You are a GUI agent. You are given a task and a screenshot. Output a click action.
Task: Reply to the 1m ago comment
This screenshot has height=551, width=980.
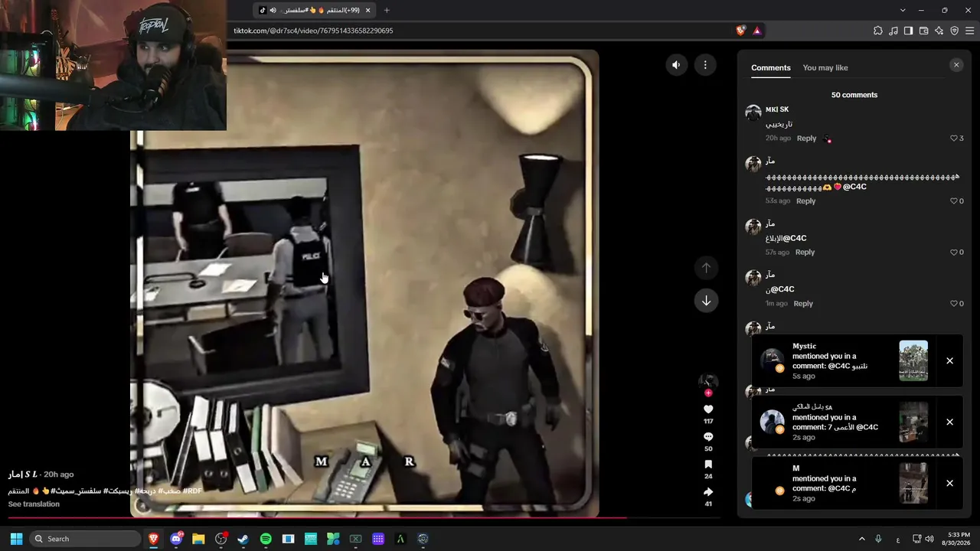[803, 304]
